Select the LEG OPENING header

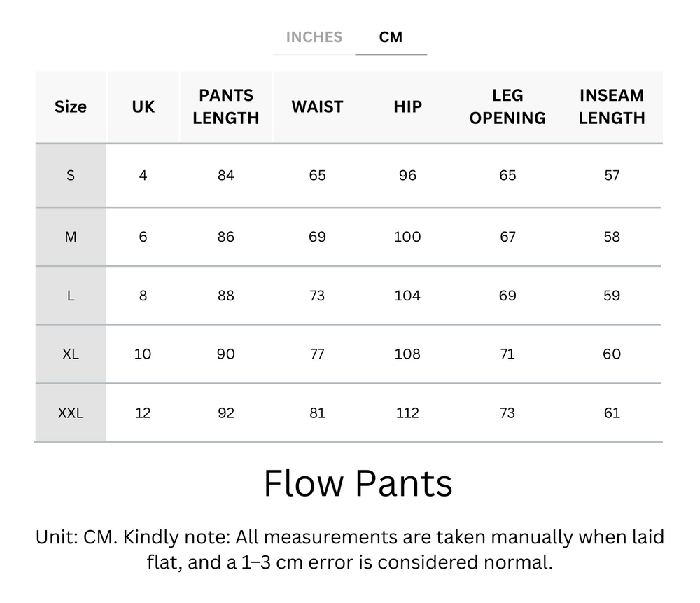point(507,106)
